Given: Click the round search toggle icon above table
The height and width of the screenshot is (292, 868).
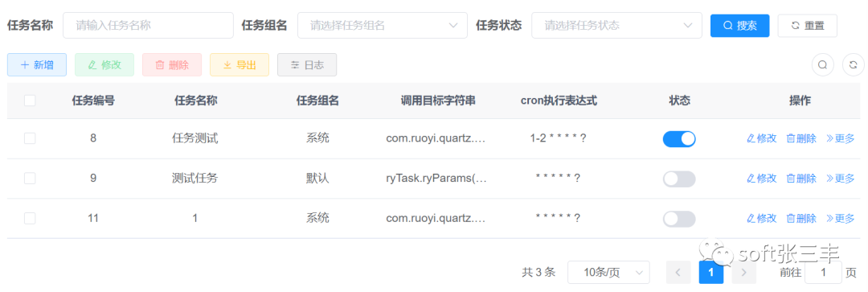Looking at the screenshot, I should click(823, 65).
